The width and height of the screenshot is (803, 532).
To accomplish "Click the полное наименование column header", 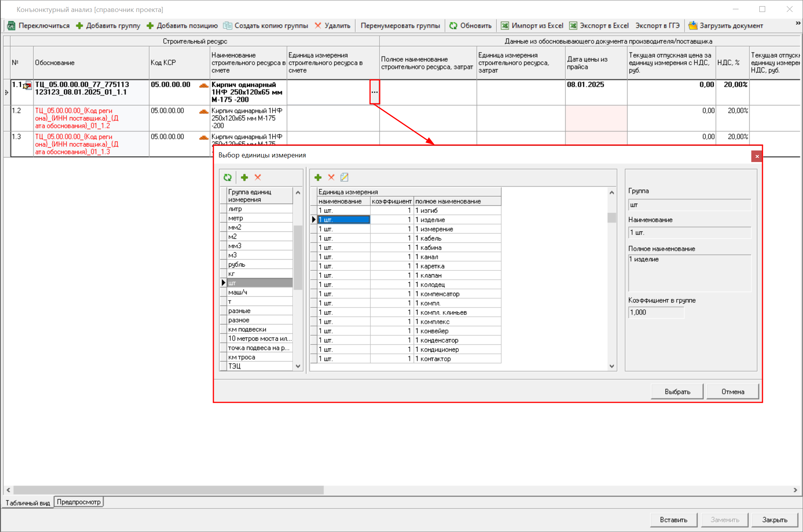I will pyautogui.click(x=457, y=201).
